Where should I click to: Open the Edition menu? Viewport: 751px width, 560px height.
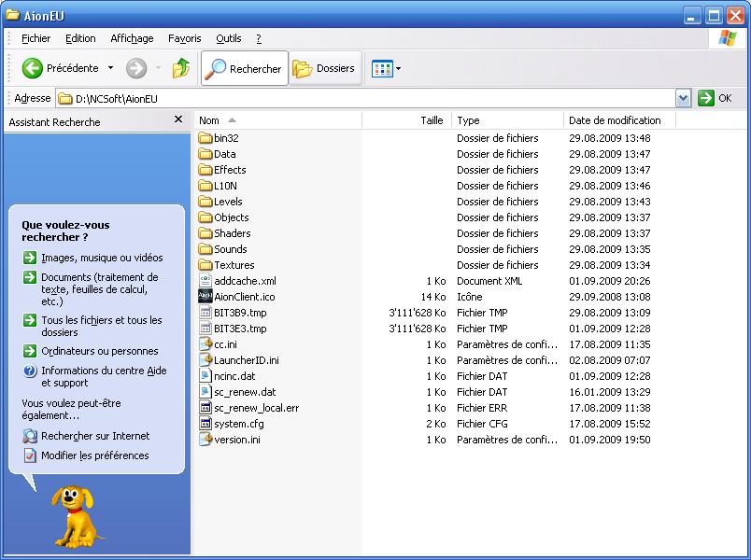(x=80, y=38)
